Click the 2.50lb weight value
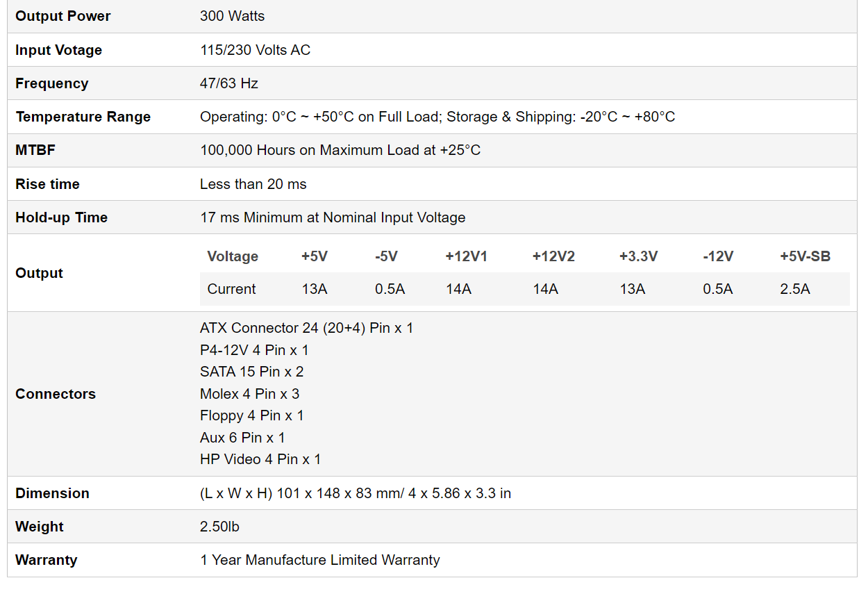Viewport: 868px width, 594px height. (x=219, y=527)
